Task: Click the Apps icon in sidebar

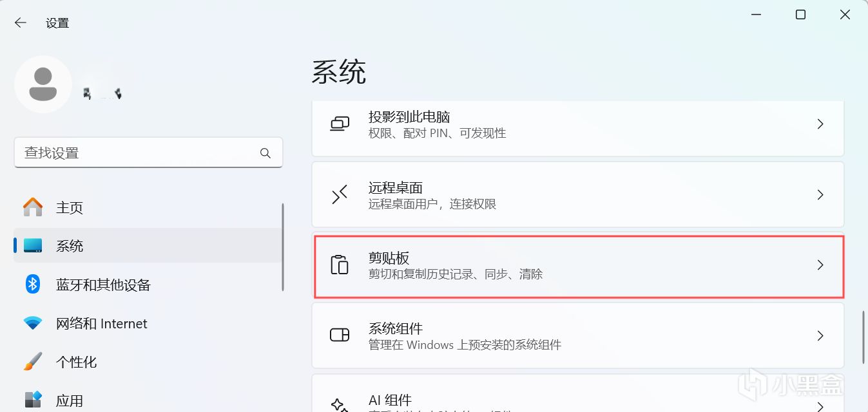Action: tap(33, 400)
